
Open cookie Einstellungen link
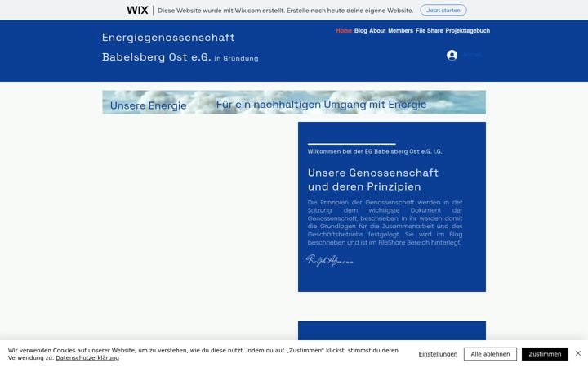pyautogui.click(x=438, y=354)
